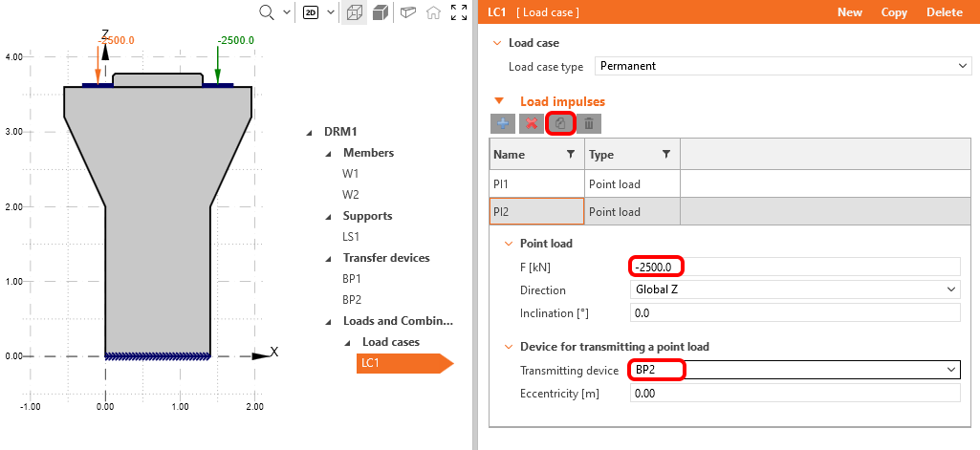Select support LS1 in the tree

click(351, 237)
